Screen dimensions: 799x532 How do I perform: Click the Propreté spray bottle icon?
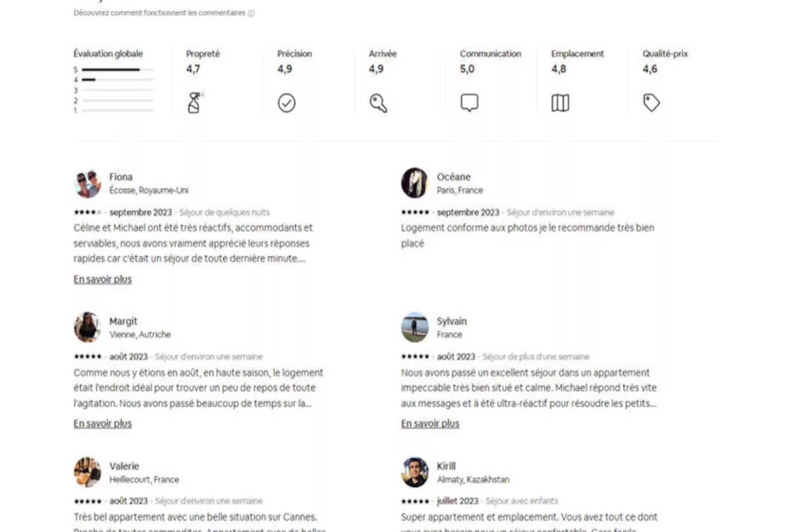click(x=194, y=103)
